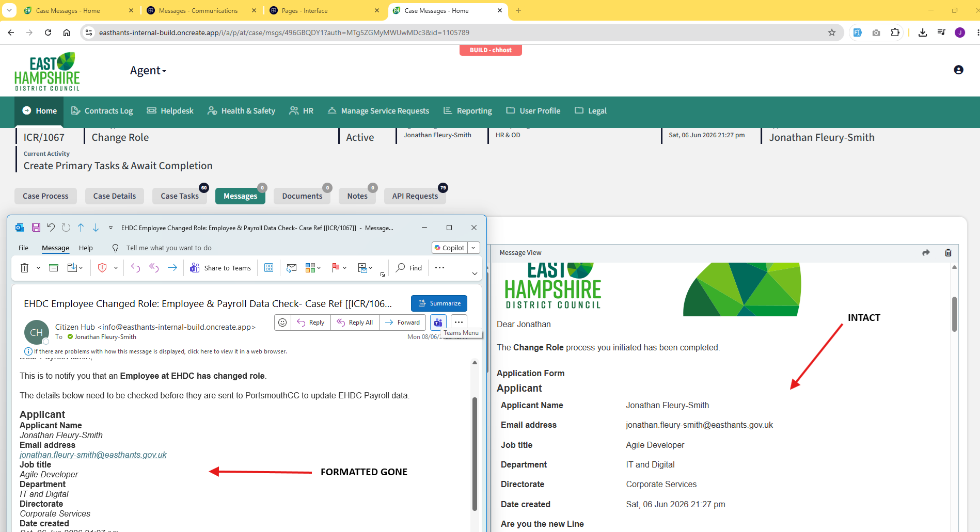
Task: Save the Outlook message with the floppy icon
Action: coord(36,228)
